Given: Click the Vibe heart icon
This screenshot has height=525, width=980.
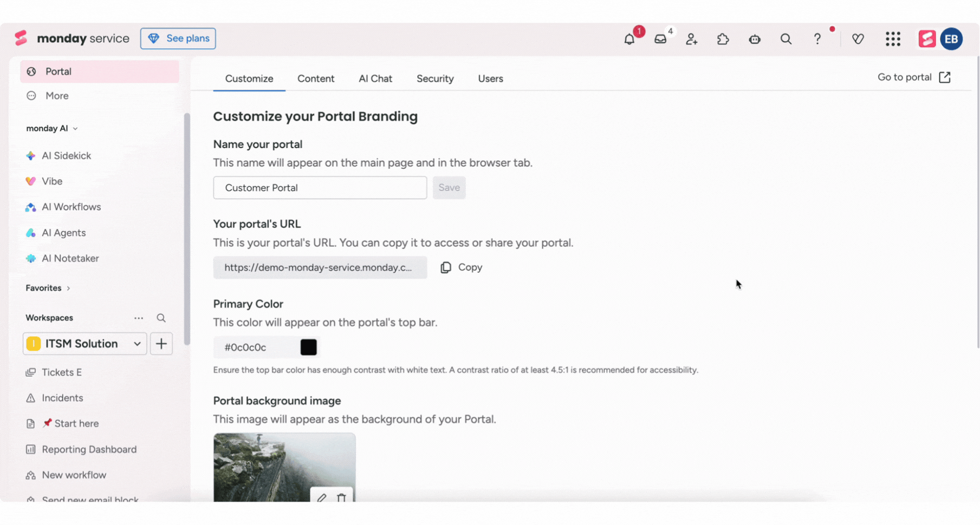Looking at the screenshot, I should coord(31,181).
